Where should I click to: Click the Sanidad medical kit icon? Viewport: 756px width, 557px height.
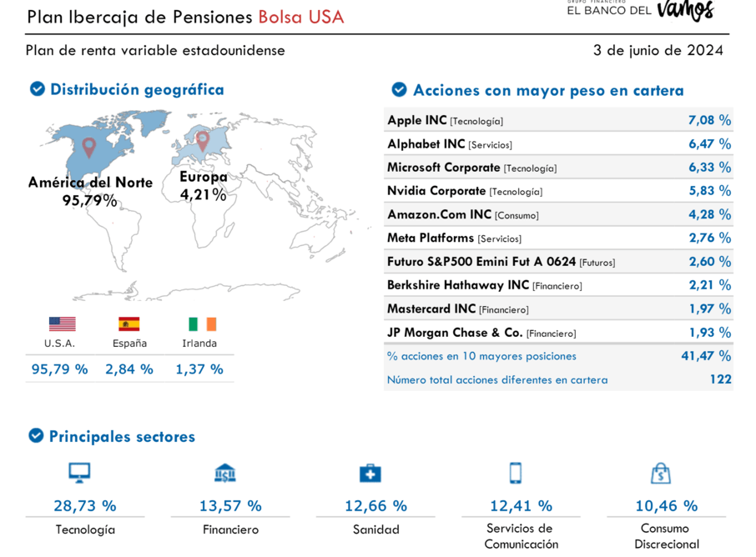pyautogui.click(x=370, y=473)
